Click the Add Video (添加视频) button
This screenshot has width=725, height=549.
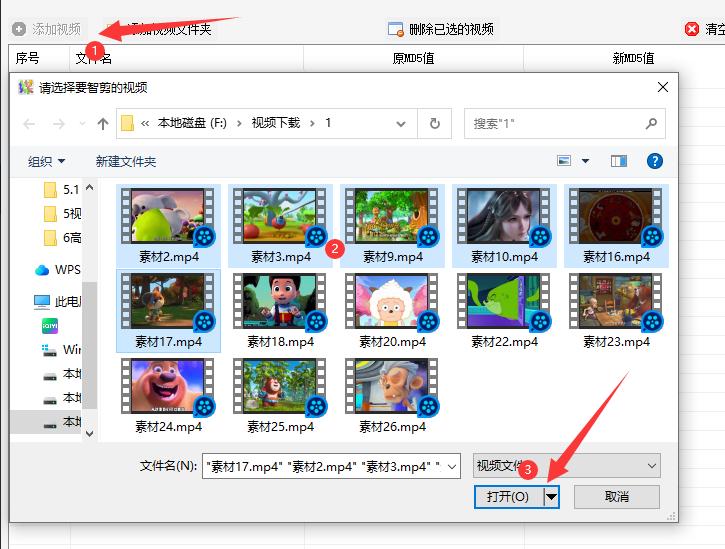click(46, 29)
